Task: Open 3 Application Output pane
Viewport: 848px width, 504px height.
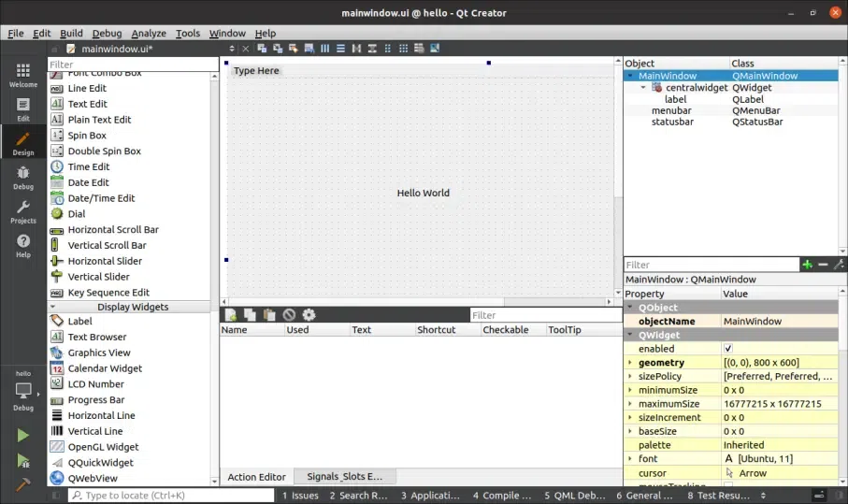Action: 430,496
